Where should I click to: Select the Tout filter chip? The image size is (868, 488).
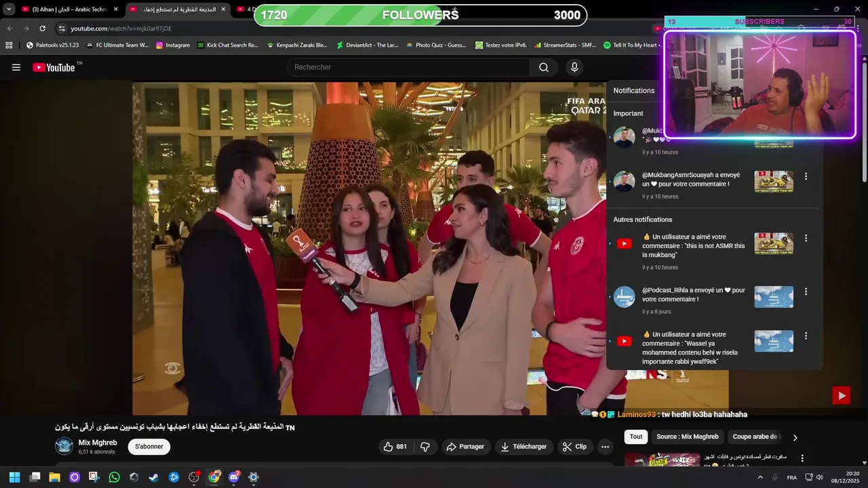[636, 436]
